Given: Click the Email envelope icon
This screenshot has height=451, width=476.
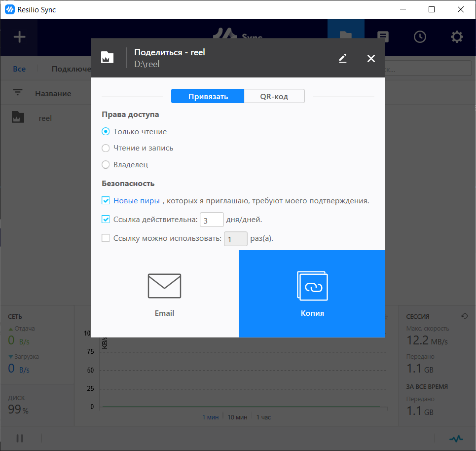Looking at the screenshot, I should [164, 287].
